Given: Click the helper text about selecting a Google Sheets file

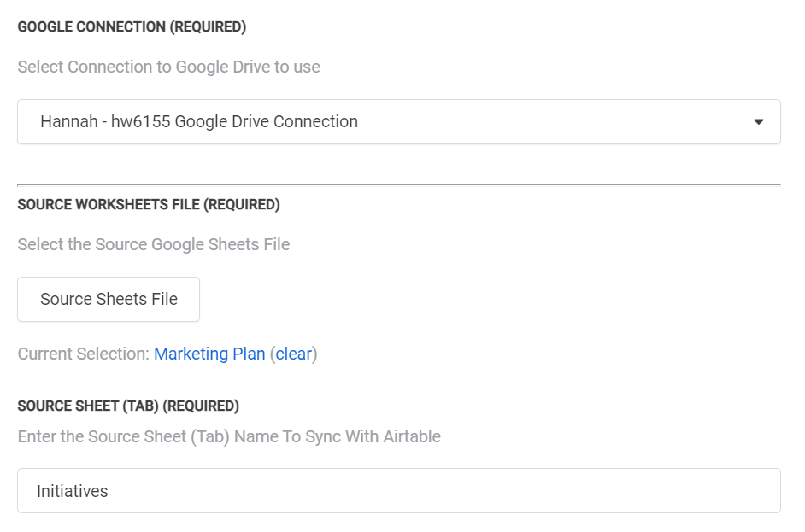Looking at the screenshot, I should pyautogui.click(x=153, y=244).
